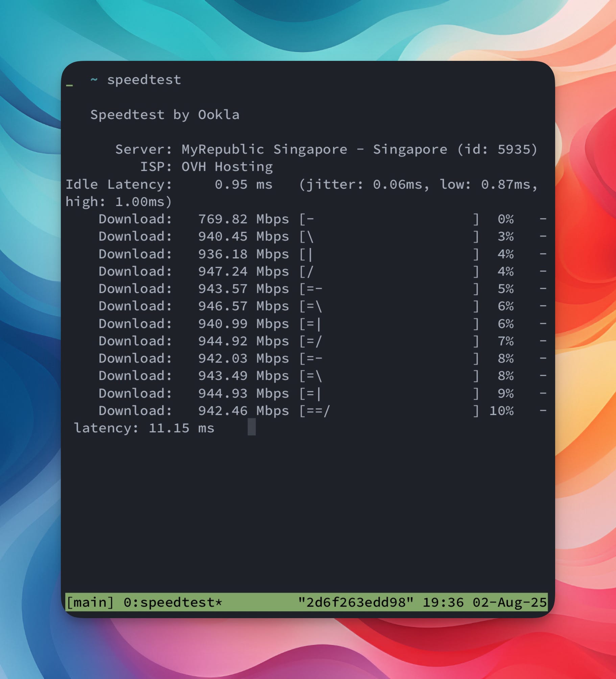Select the '942.03 Mbps' download reading
Screen dimensions: 616x679
243,358
